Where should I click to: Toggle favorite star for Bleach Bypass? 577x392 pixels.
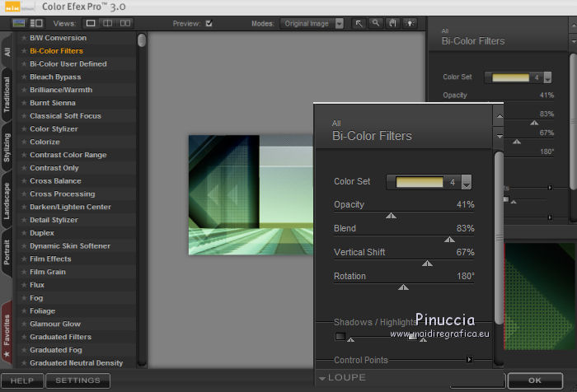(x=24, y=77)
